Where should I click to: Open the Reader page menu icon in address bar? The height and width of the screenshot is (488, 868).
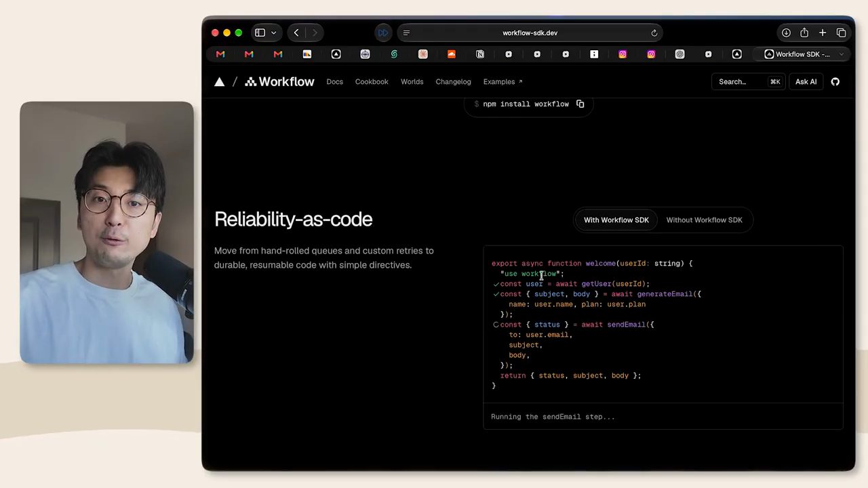(406, 33)
